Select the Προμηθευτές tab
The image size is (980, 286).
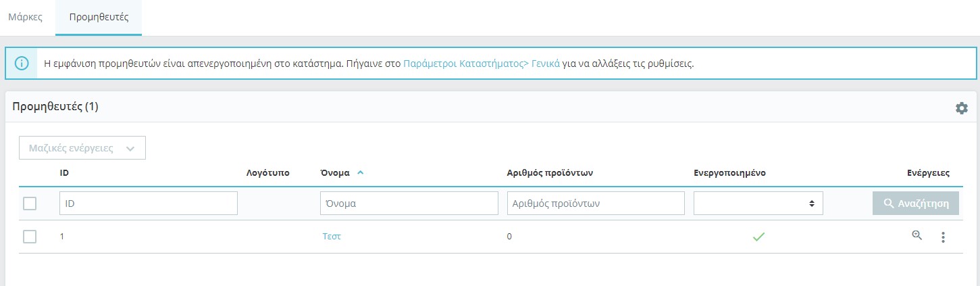pyautogui.click(x=98, y=17)
